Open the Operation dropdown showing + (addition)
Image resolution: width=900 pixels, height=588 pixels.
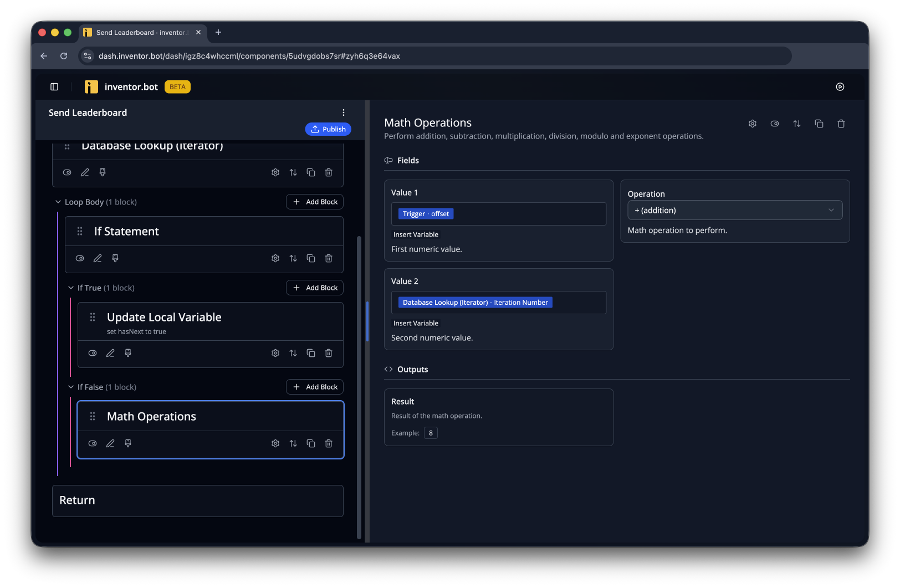click(x=735, y=210)
